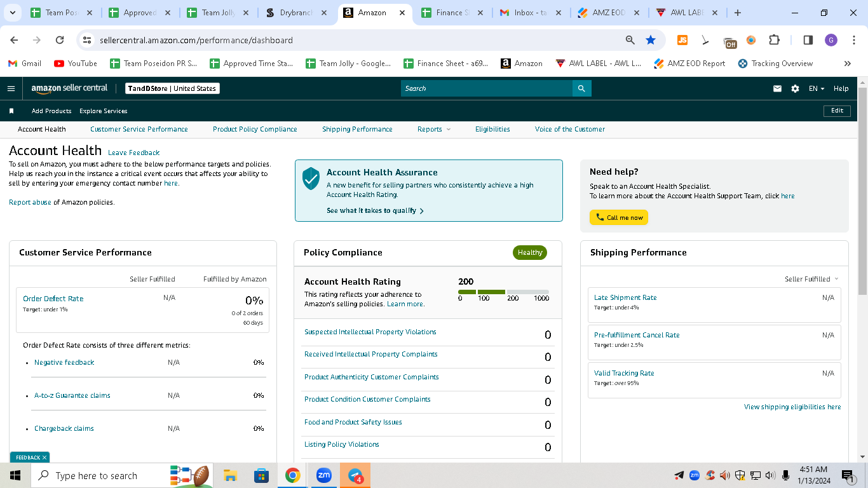Click the search magnifier button in Seller Central
868x488 pixels.
click(581, 88)
